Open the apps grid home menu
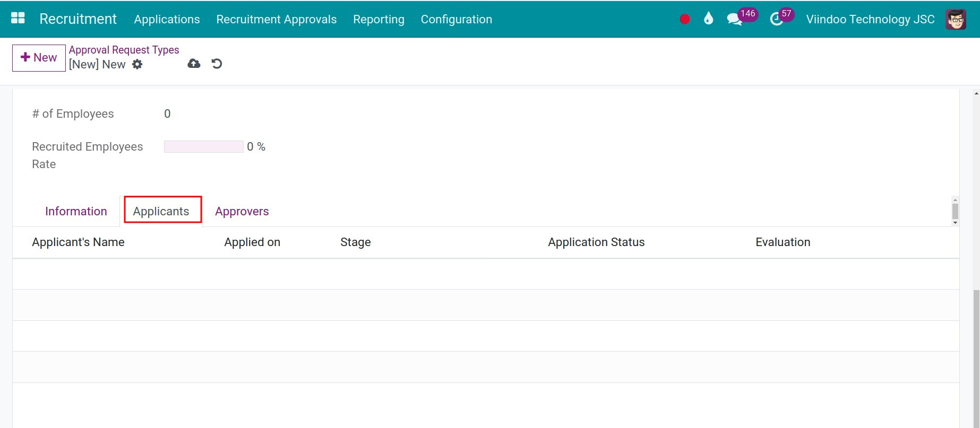This screenshot has height=428, width=980. (18, 19)
